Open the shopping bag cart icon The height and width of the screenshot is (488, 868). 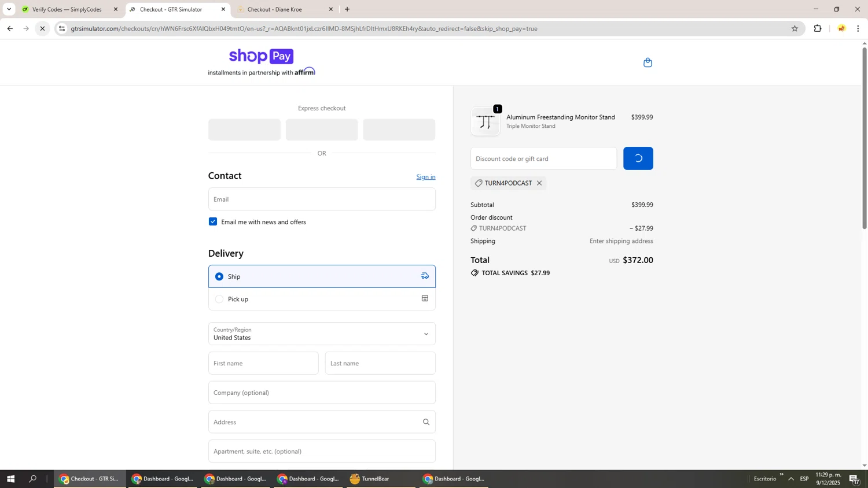648,62
